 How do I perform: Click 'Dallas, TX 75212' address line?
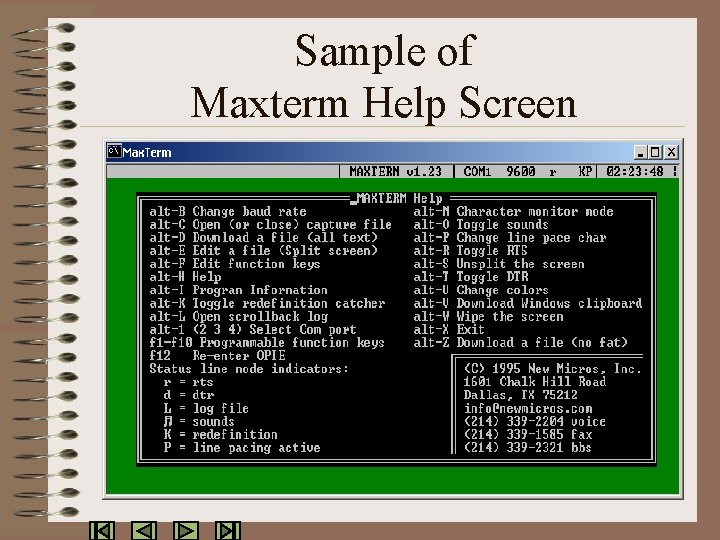coord(520,395)
